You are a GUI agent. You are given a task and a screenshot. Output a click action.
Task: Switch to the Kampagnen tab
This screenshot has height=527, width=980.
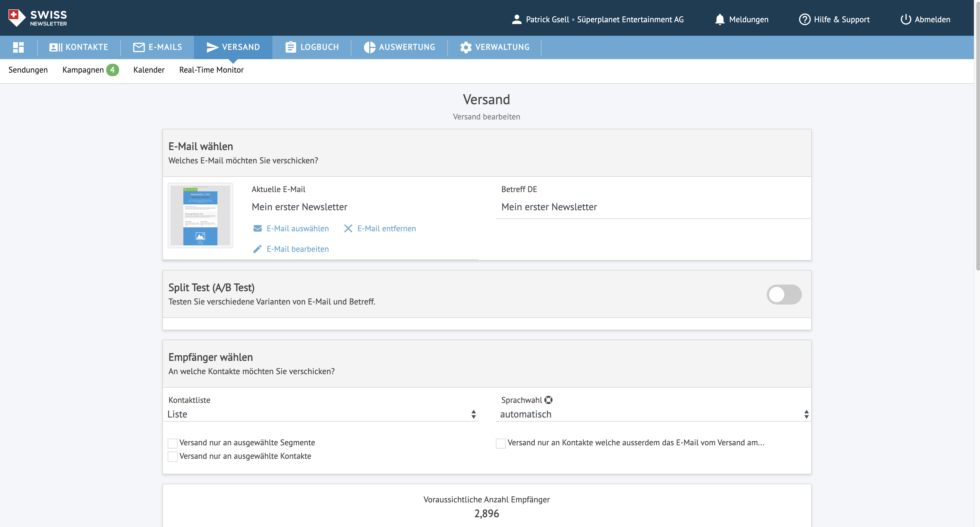tap(83, 70)
